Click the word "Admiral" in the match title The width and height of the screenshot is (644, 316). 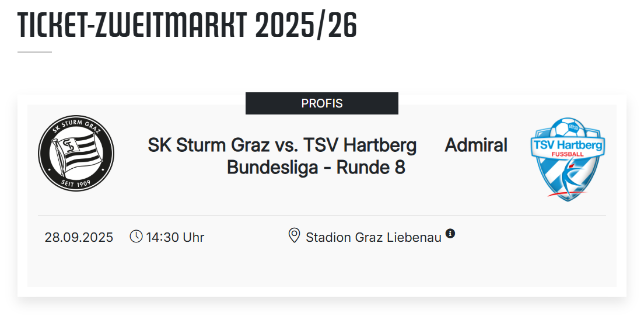[476, 145]
